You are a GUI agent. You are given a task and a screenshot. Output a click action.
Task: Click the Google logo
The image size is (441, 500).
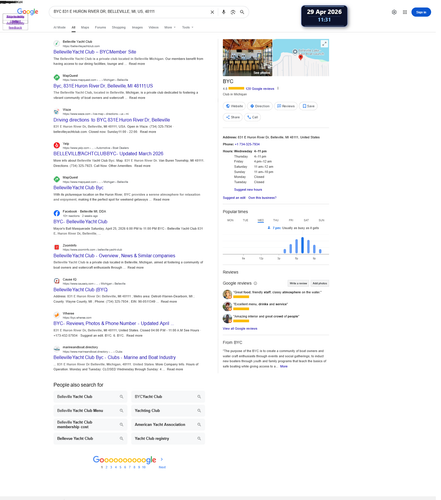(x=27, y=12)
